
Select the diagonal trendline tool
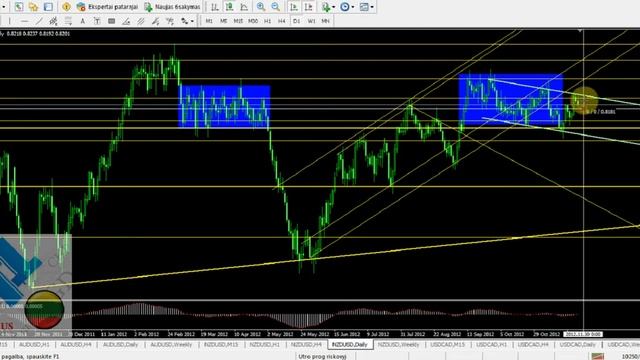(x=39, y=21)
